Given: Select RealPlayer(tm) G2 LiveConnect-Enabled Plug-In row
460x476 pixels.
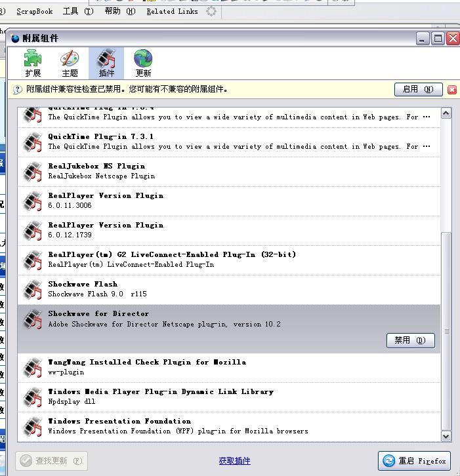Looking at the screenshot, I should tap(229, 260).
